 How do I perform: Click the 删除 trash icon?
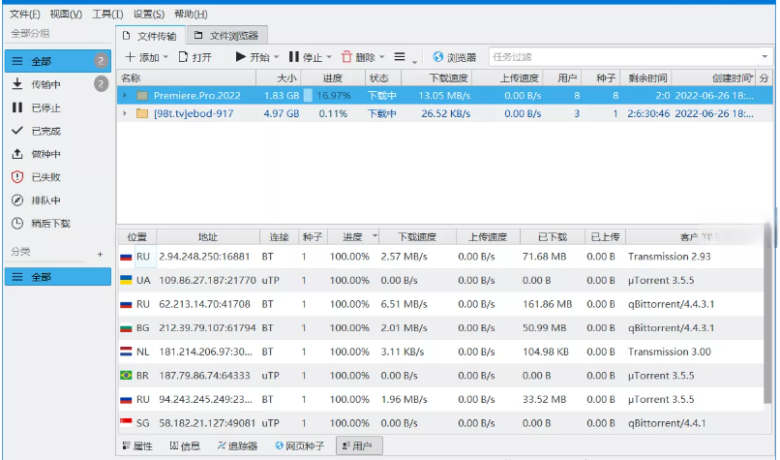[x=346, y=57]
